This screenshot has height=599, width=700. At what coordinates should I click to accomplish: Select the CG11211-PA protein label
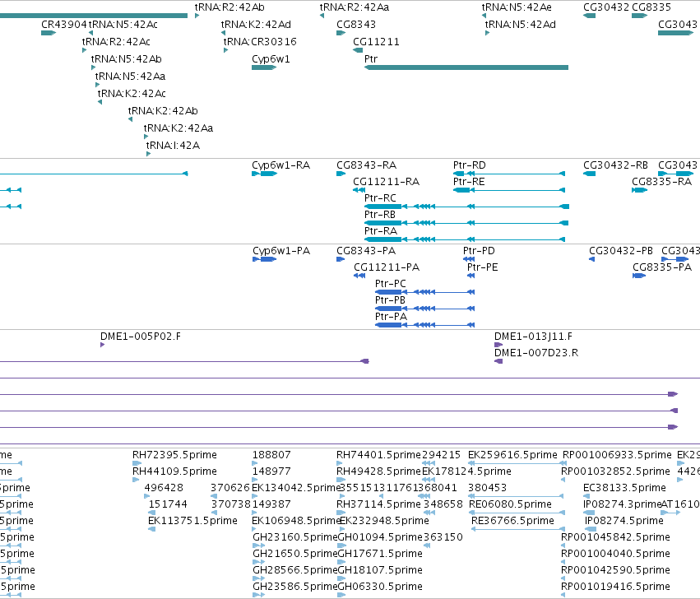pyautogui.click(x=387, y=267)
